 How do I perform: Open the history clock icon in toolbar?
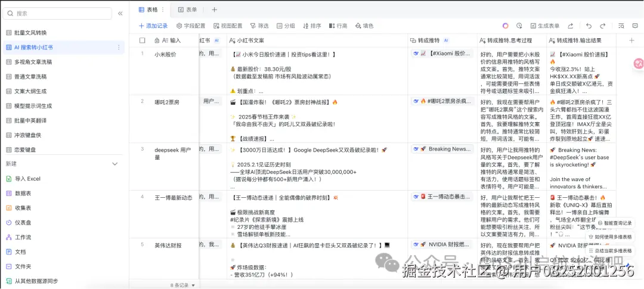(x=519, y=26)
